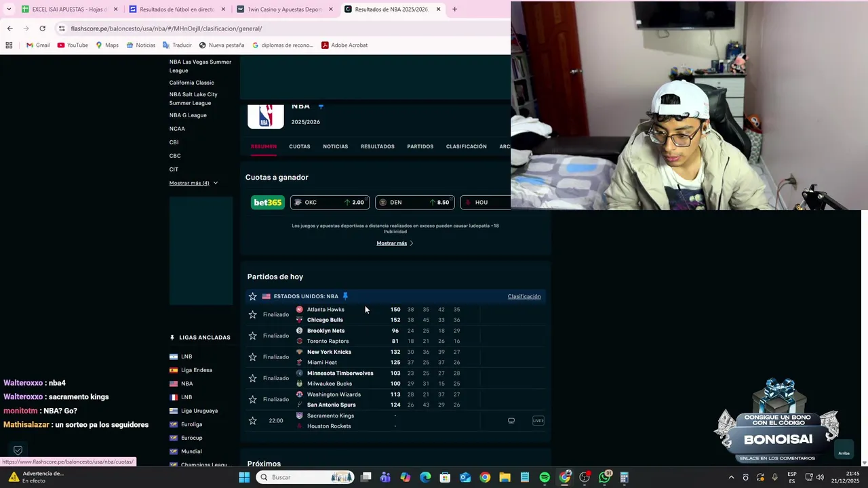The height and width of the screenshot is (488, 868).
Task: Favorite the Timberwolves vs Bucks match star
Action: pos(252,378)
